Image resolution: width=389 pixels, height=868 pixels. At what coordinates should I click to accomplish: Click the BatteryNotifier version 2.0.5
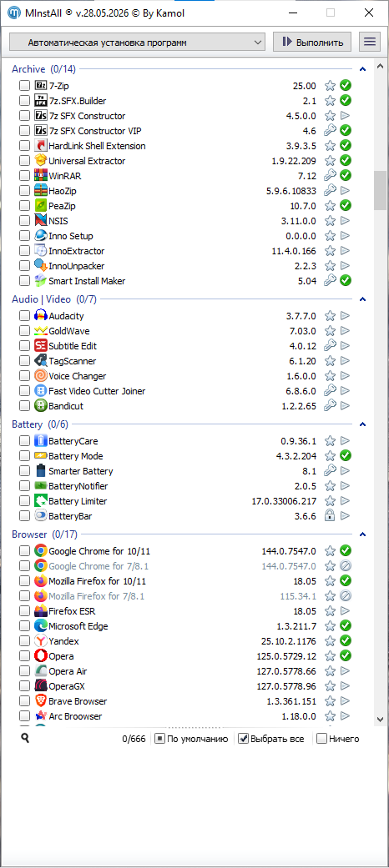[306, 485]
